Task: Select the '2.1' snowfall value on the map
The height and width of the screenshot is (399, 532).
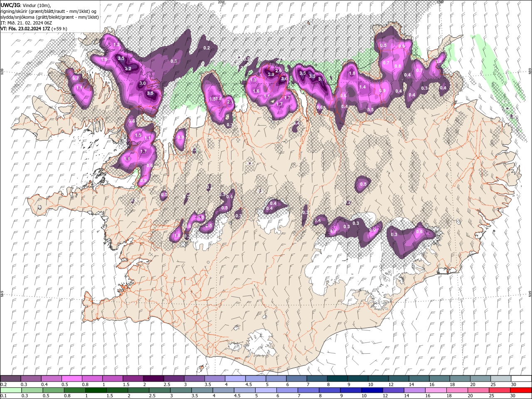Action: pos(230,101)
